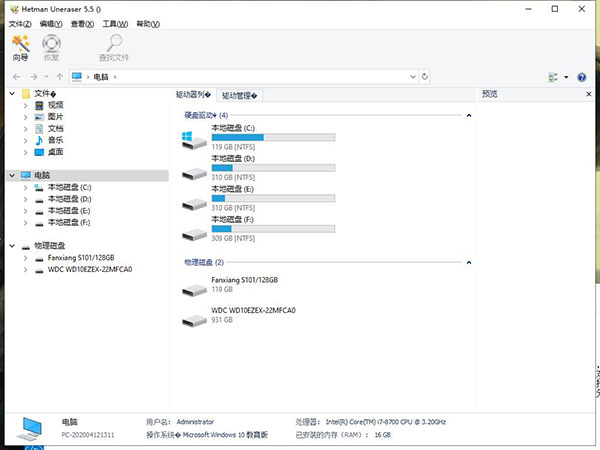
Task: Open the 工具 menu
Action: pos(115,24)
